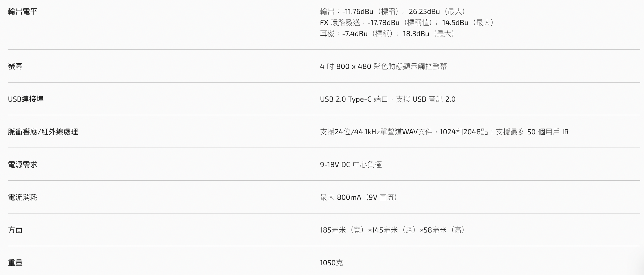Click the 支援最多 50 個用戶 IR text
Viewport: 644px width, 275px height.
pyautogui.click(x=532, y=132)
